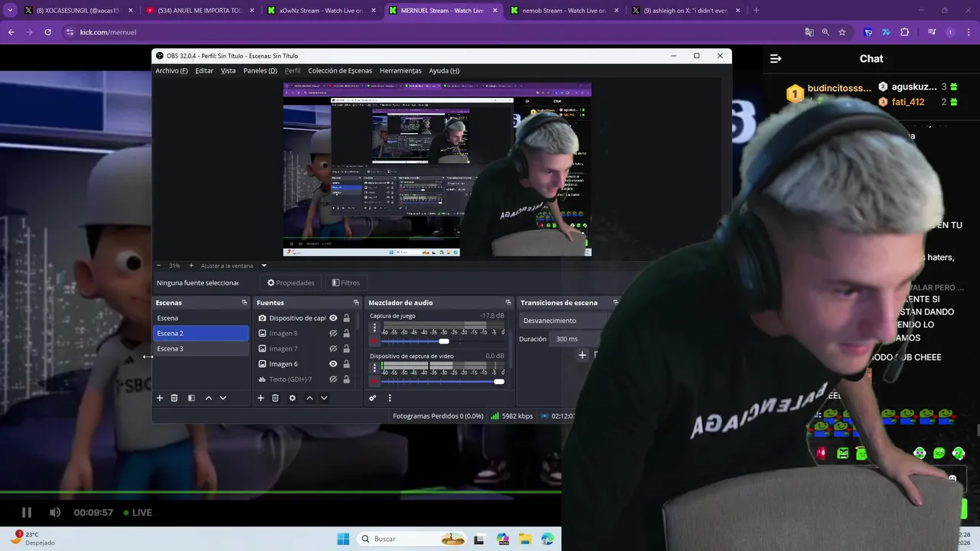Add a scene transition with the plus icon
Viewport: 980px width, 551px height.
[583, 355]
